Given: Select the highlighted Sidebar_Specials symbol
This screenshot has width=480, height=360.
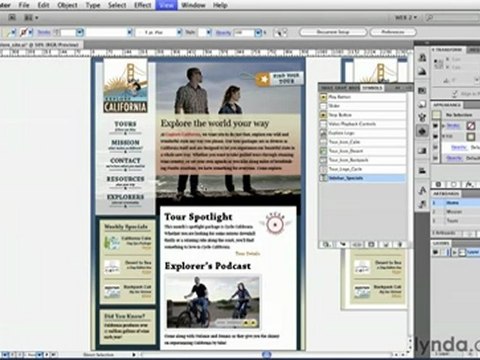Looking at the screenshot, I should click(363, 178).
